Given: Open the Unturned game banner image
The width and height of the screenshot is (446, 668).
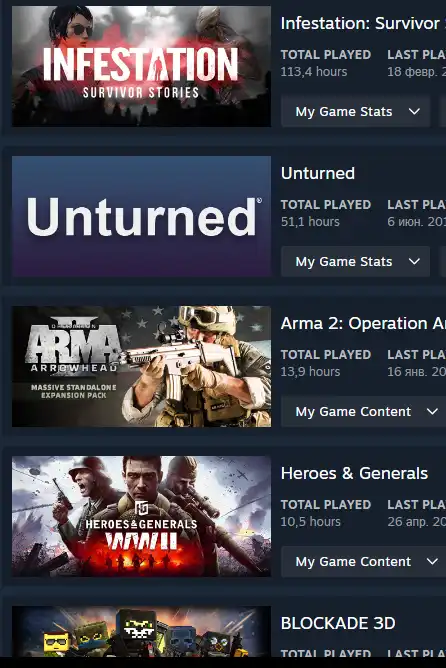Looking at the screenshot, I should [141, 216].
